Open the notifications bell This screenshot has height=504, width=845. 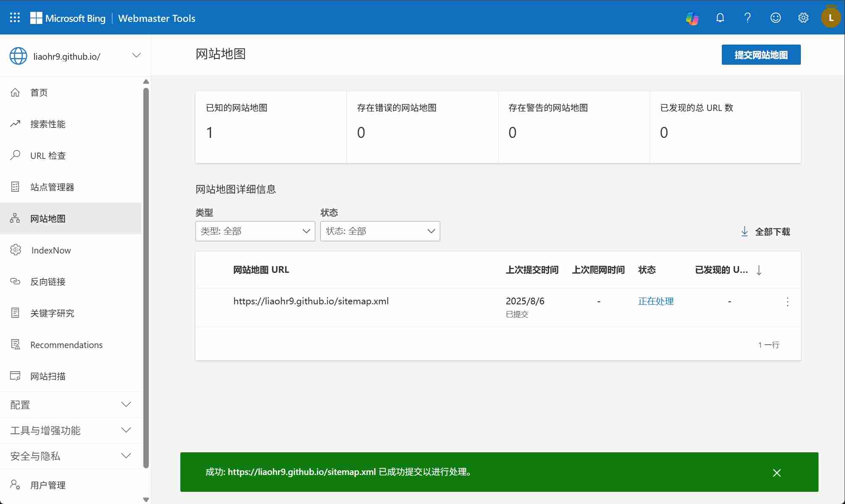(x=720, y=18)
